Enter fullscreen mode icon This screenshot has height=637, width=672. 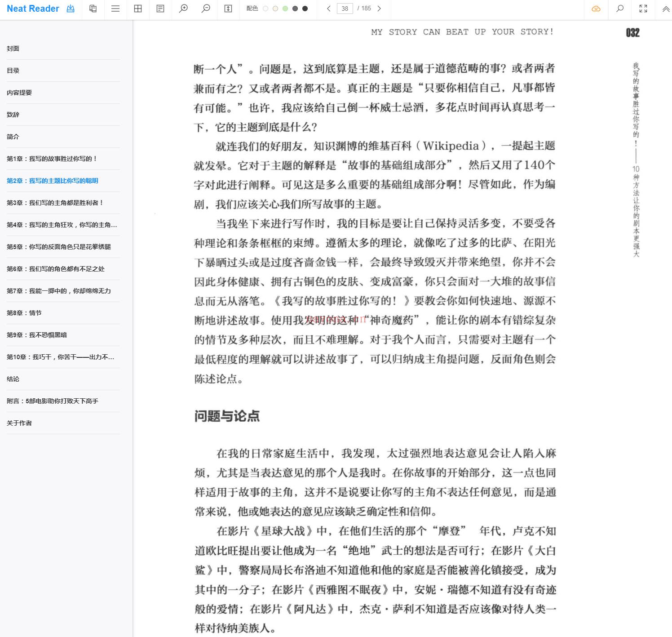(643, 9)
